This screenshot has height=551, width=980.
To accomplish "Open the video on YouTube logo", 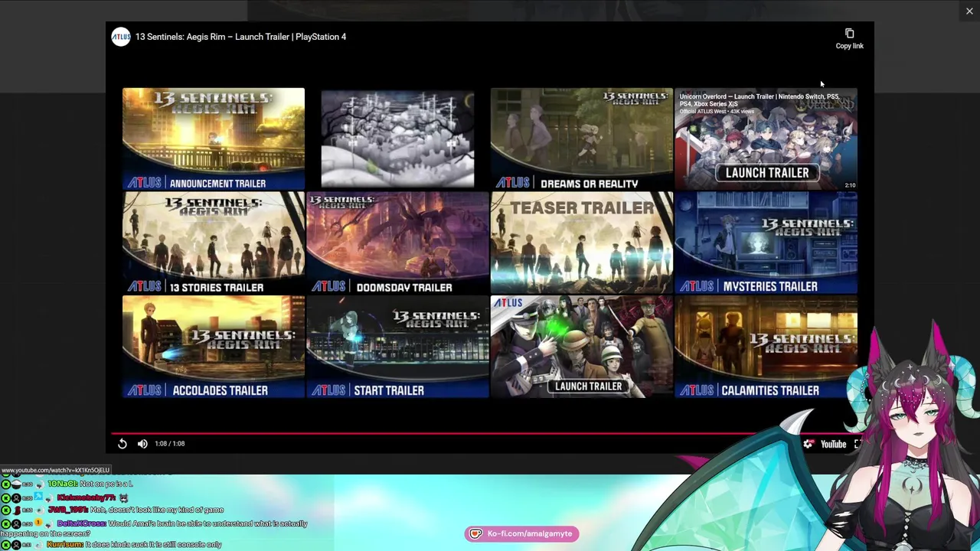I will pyautogui.click(x=833, y=444).
